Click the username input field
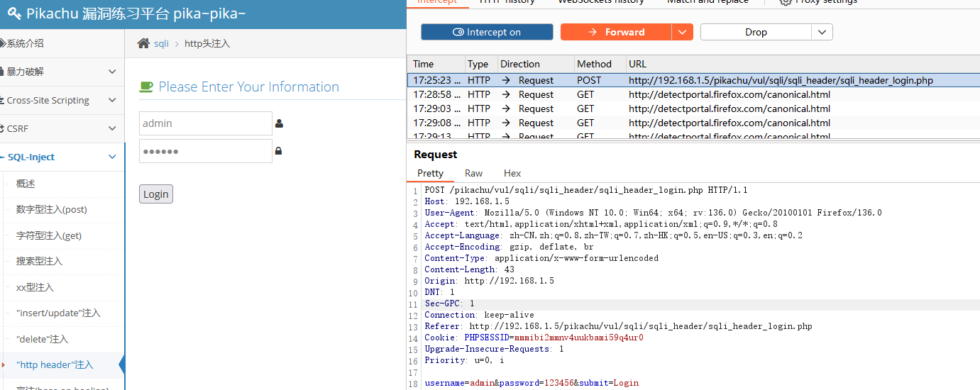This screenshot has width=980, height=390. (205, 123)
